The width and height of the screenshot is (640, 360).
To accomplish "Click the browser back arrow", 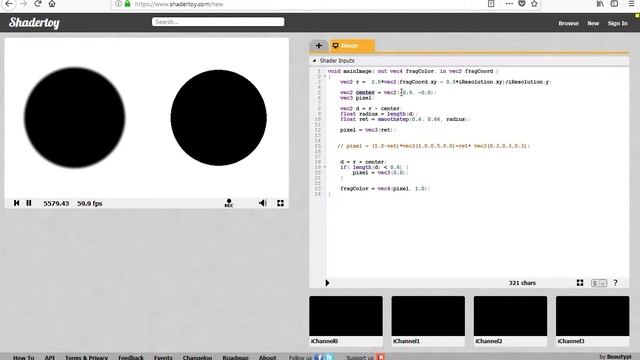I will [9, 4].
